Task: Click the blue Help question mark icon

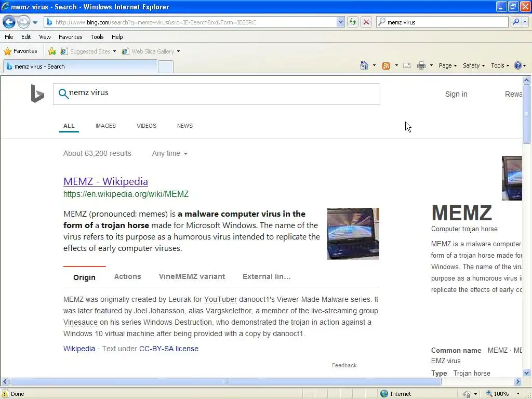Action: 518,65
